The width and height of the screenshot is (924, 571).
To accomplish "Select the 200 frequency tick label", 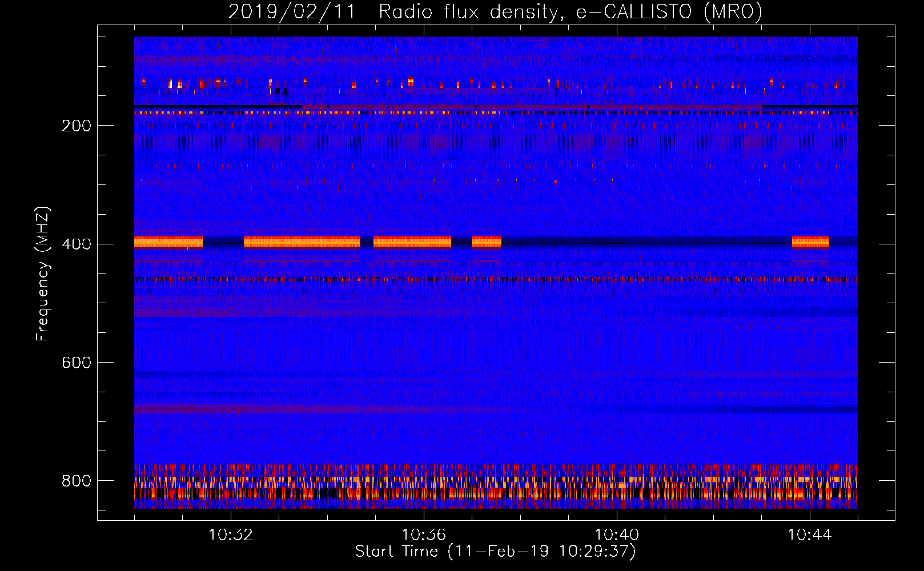I will click(77, 126).
